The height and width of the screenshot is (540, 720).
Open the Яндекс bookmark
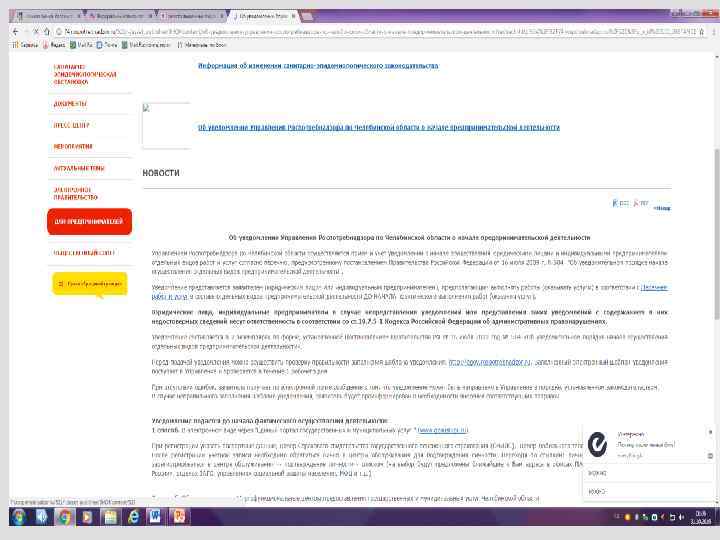[x=54, y=45]
